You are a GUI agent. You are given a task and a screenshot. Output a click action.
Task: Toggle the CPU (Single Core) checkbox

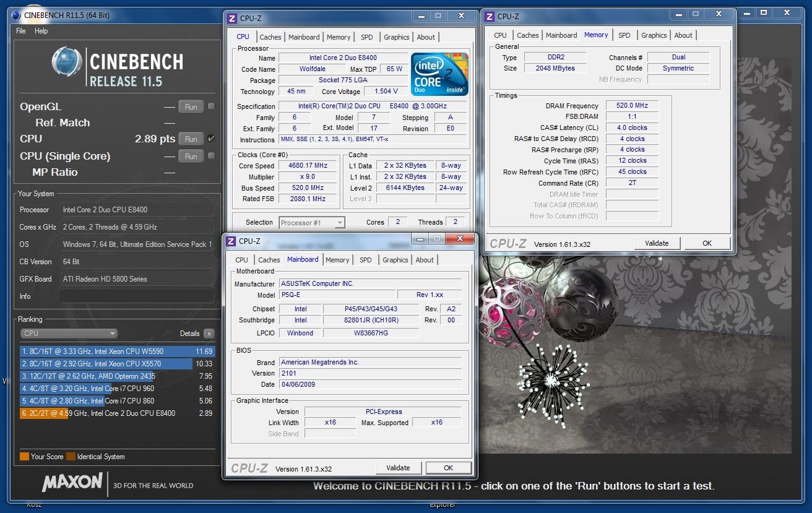212,156
